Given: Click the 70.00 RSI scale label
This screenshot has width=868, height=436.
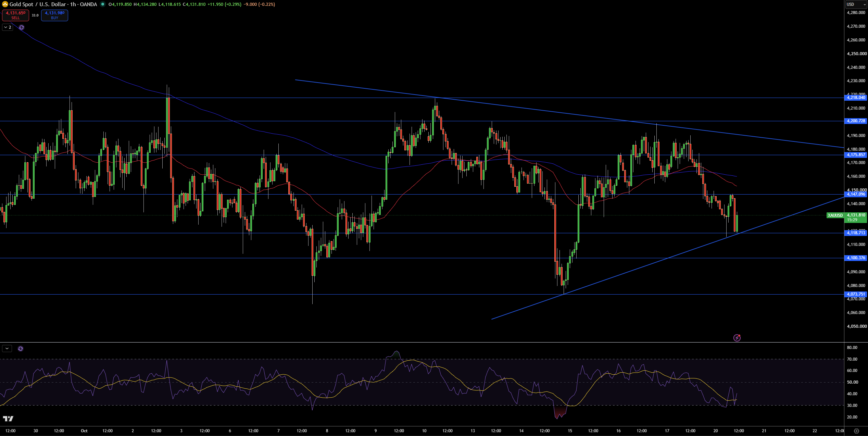Looking at the screenshot, I should click(x=852, y=359).
